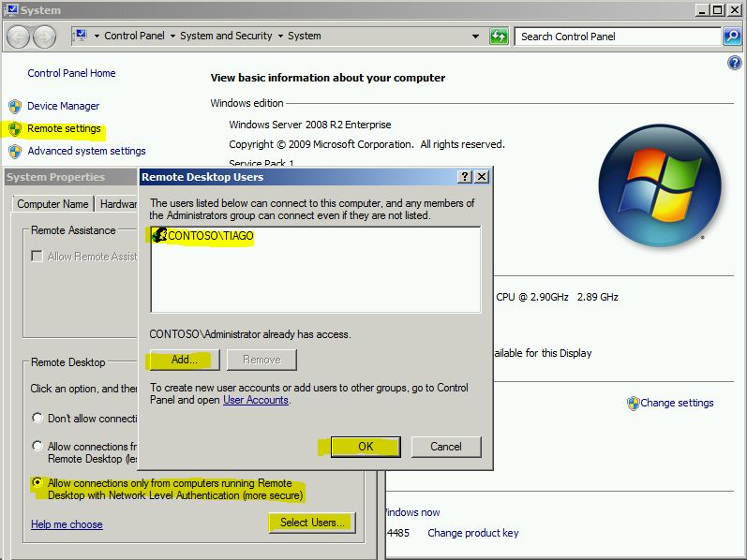Select the CONTOSO\TIAGO user entry
Viewport: 747px width, 560px height.
point(209,236)
